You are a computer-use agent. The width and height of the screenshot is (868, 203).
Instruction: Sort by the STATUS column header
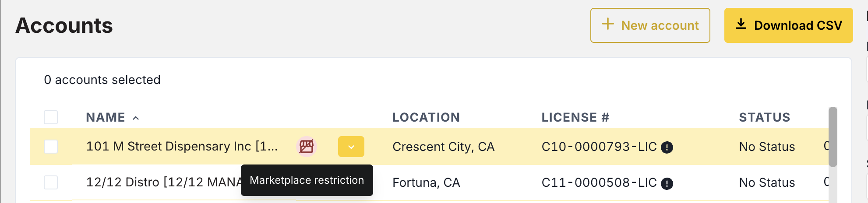764,117
